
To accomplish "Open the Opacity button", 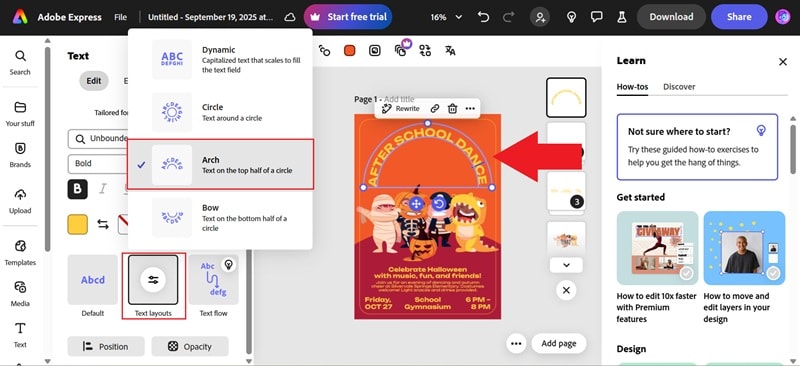I will pyautogui.click(x=190, y=347).
